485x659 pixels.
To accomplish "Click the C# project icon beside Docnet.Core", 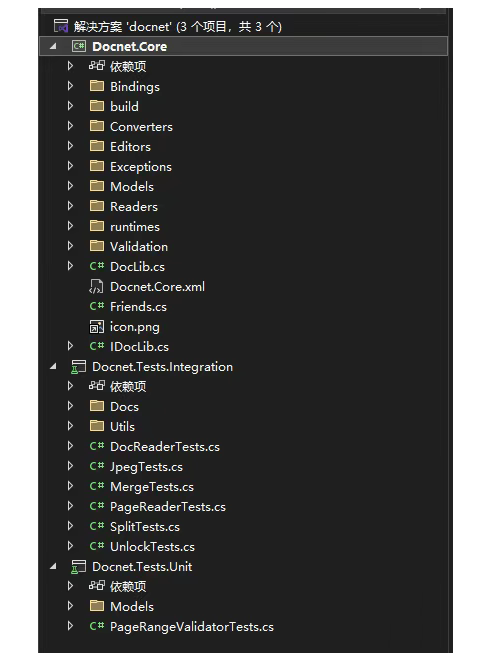I will point(79,46).
